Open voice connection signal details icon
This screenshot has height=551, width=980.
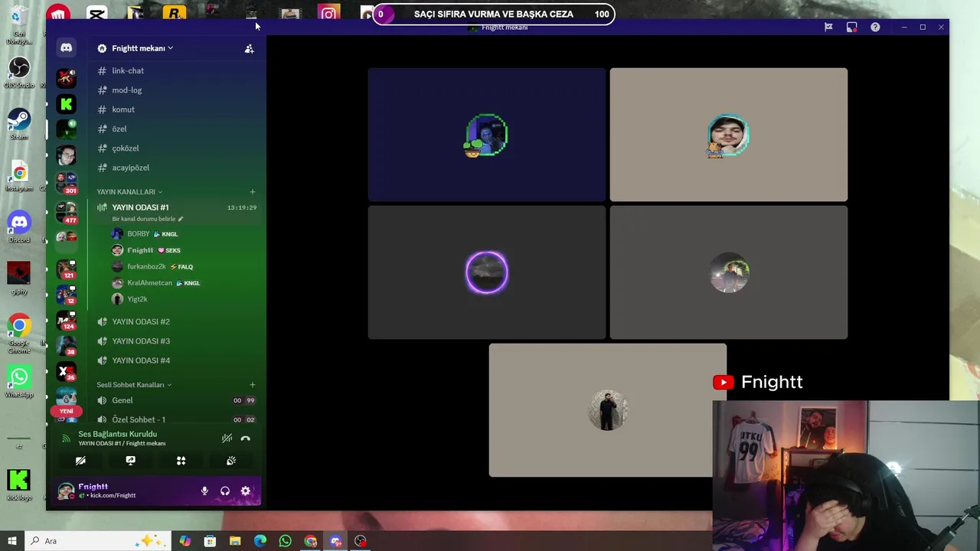(66, 439)
